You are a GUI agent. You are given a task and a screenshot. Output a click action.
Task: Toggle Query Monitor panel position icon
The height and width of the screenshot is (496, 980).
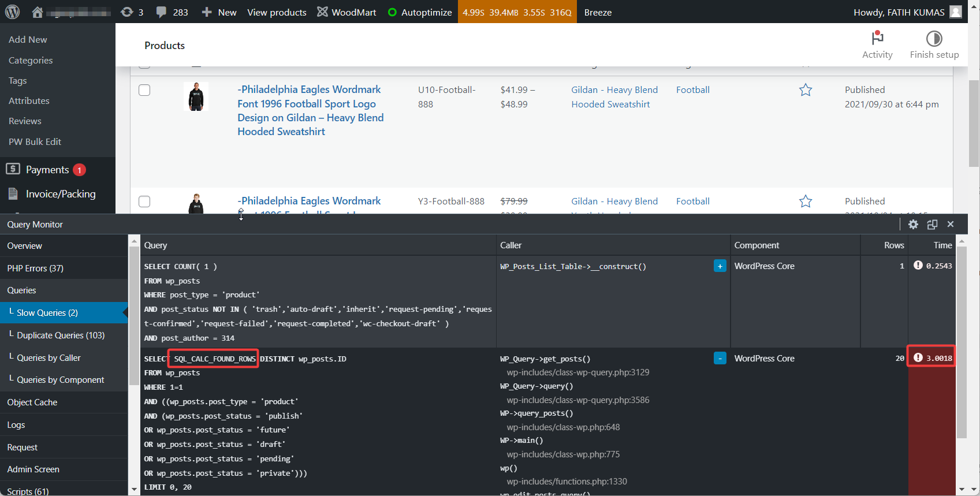[x=932, y=225]
